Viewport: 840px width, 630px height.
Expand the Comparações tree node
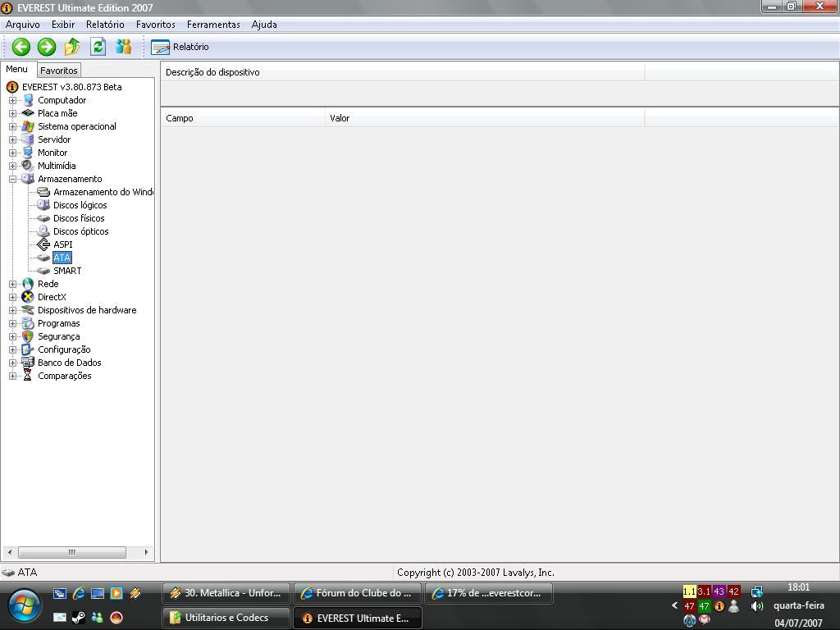(x=12, y=376)
